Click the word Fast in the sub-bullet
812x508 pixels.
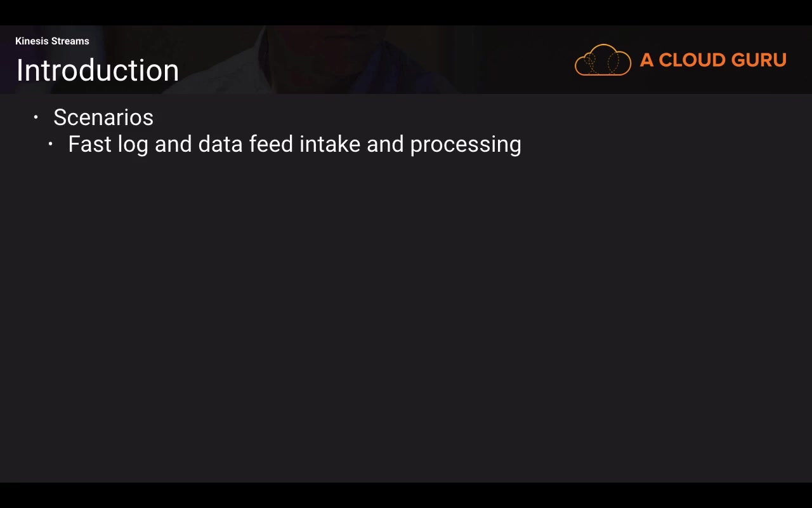89,144
